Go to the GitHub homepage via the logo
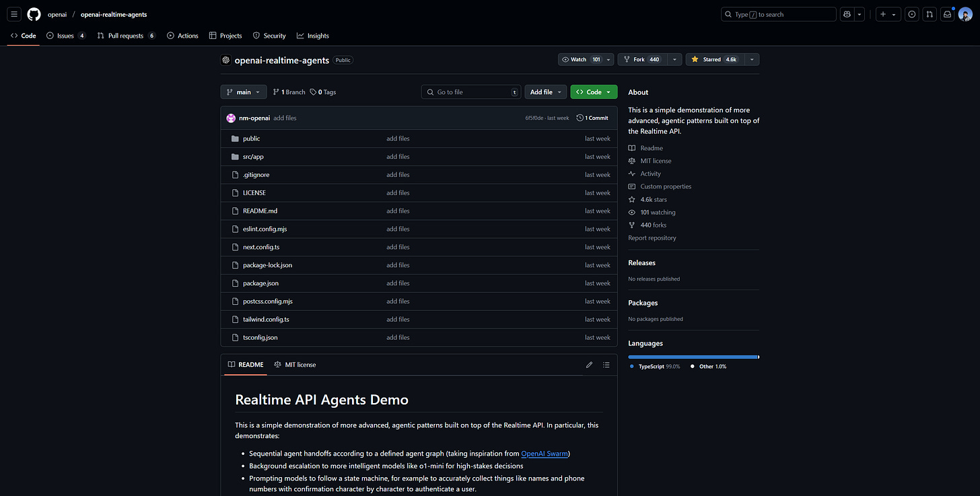Screen dimensions: 980x496 (x=34, y=14)
